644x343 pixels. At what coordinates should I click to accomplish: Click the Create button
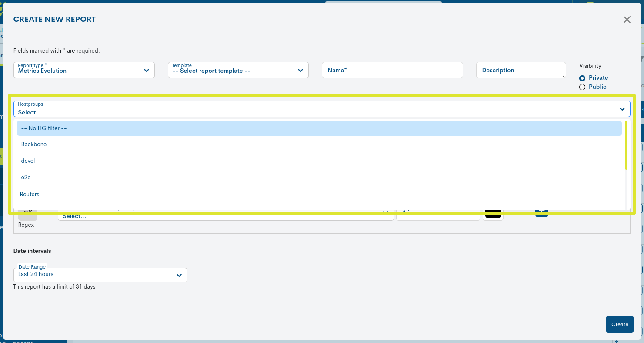coord(620,324)
